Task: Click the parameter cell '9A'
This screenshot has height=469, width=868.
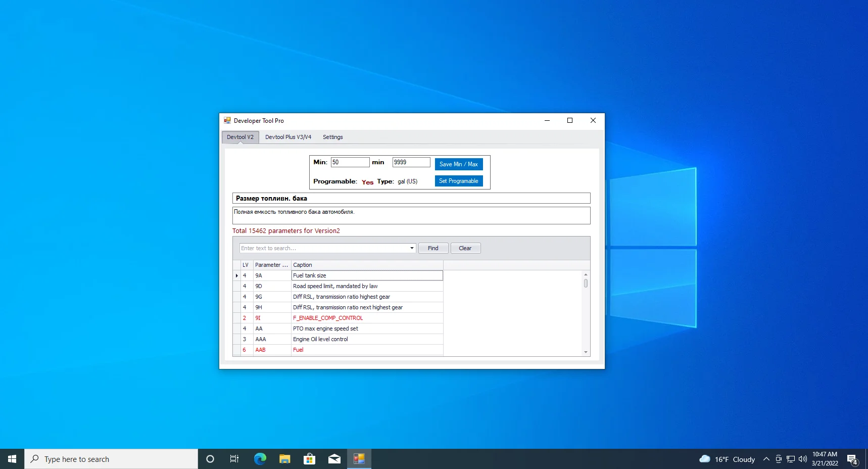Action: [x=272, y=275]
